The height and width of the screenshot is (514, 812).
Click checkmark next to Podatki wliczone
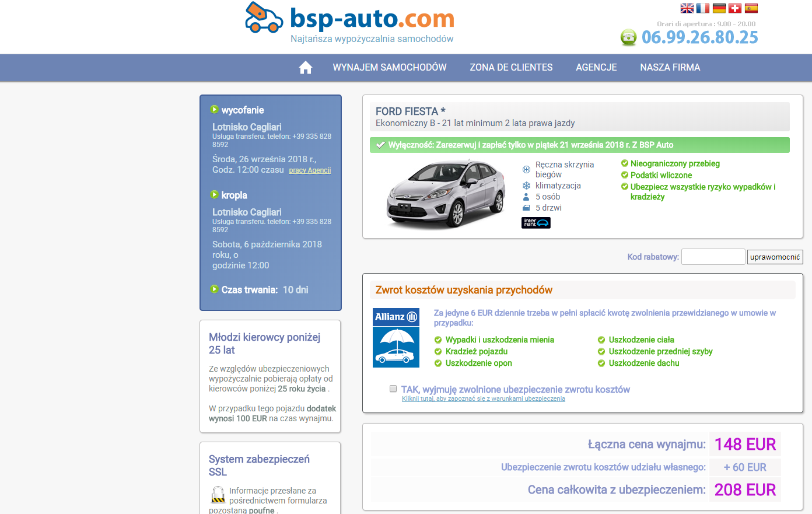pos(625,175)
